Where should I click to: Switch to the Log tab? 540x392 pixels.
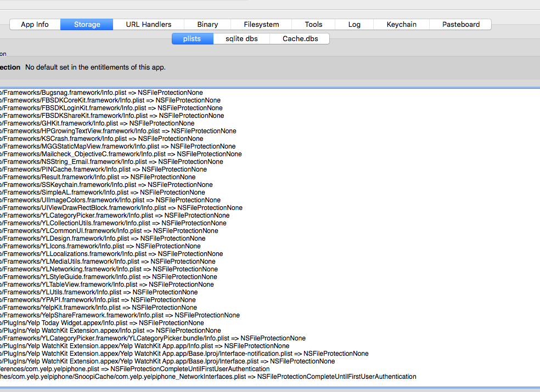coord(354,25)
